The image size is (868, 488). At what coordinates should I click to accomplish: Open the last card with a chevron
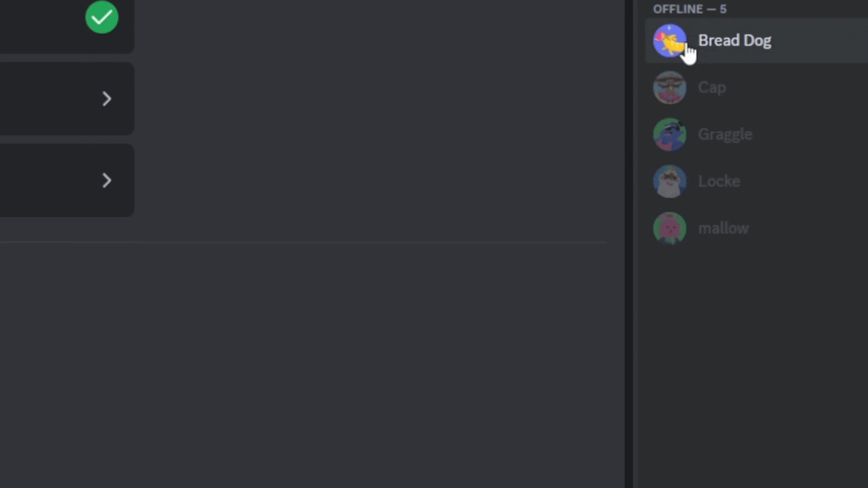pos(67,180)
